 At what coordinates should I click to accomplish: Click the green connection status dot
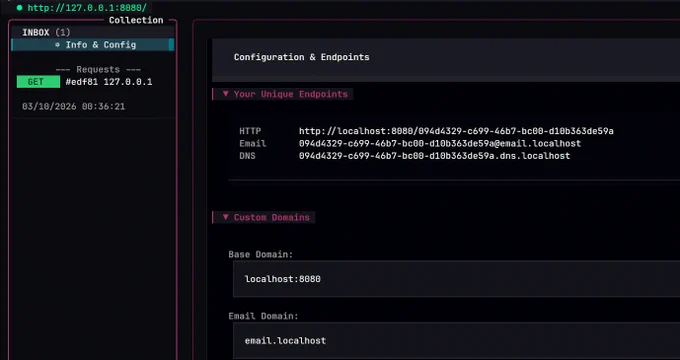(19, 8)
